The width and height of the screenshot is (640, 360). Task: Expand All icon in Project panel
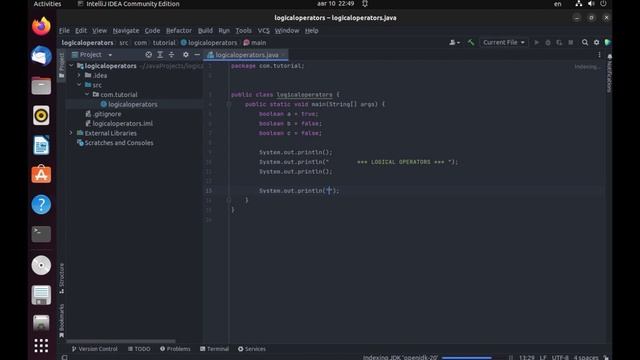[160, 55]
